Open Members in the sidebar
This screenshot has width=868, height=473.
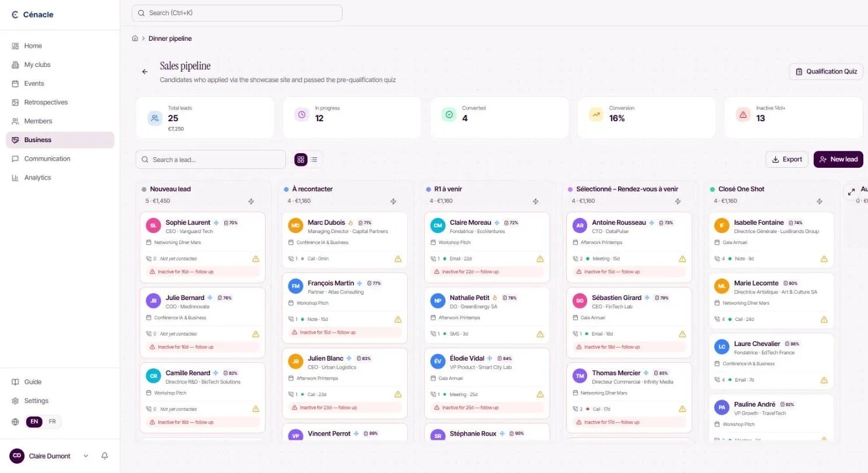coord(60,121)
